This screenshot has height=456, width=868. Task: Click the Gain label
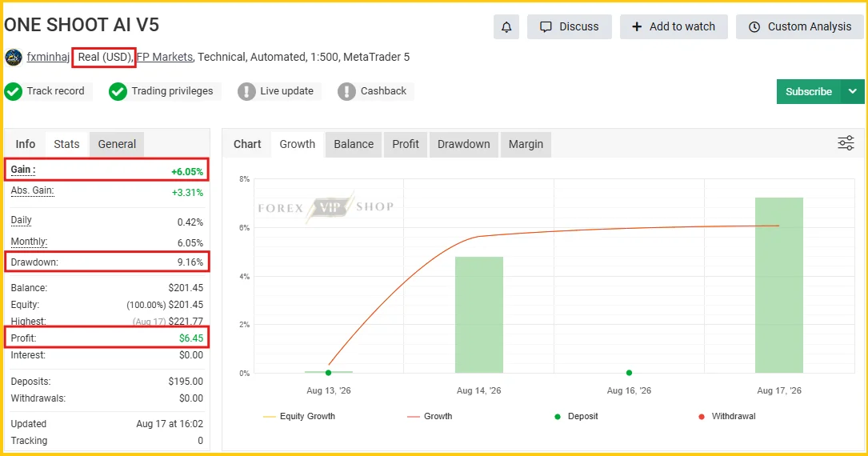point(23,170)
